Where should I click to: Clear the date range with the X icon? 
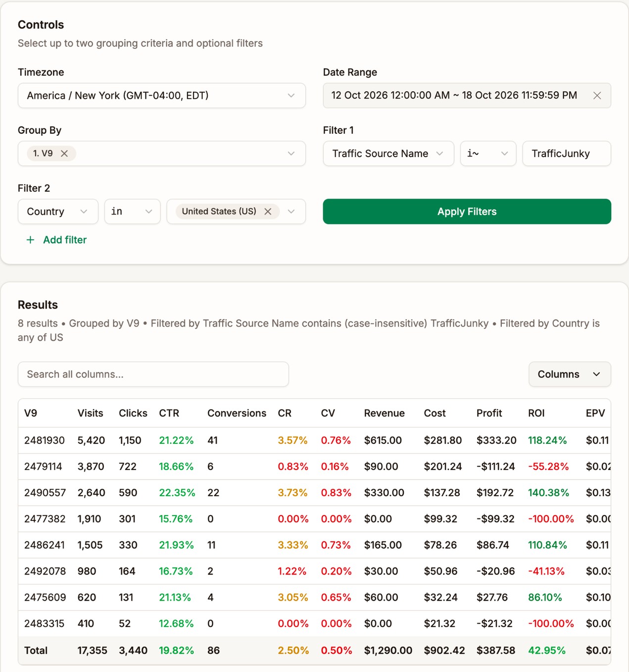[x=597, y=96]
